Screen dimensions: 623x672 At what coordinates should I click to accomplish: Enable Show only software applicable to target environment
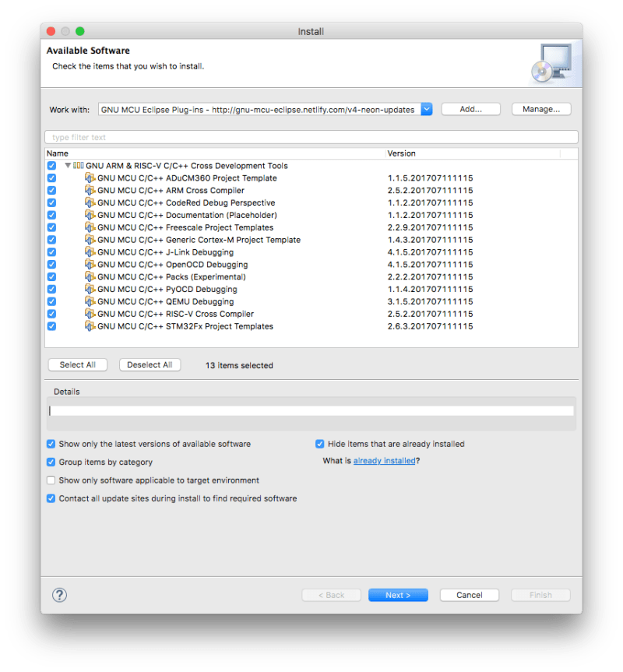(51, 480)
